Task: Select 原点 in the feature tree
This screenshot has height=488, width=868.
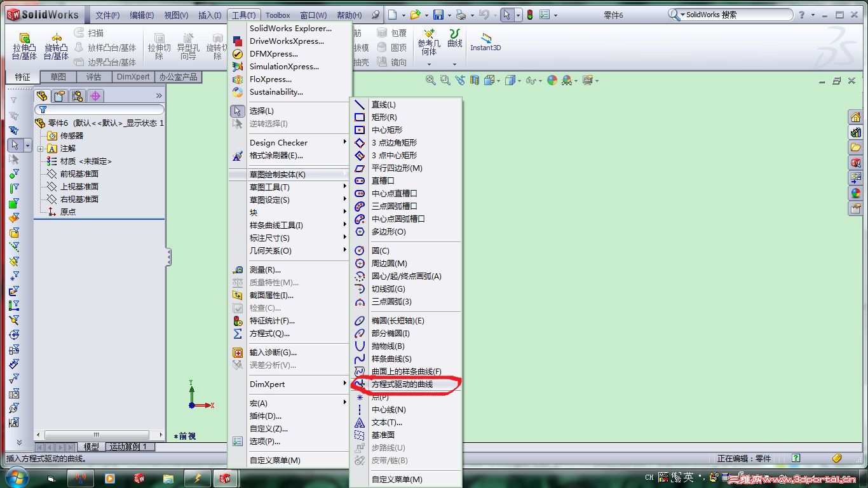Action: (62, 212)
